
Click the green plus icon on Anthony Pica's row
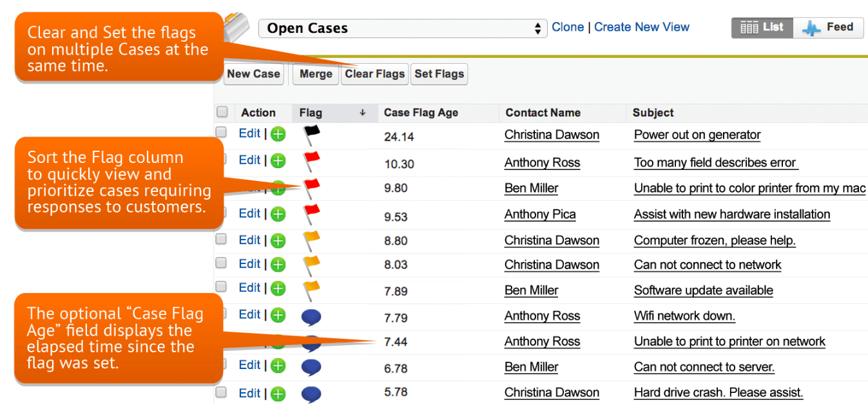(x=277, y=213)
